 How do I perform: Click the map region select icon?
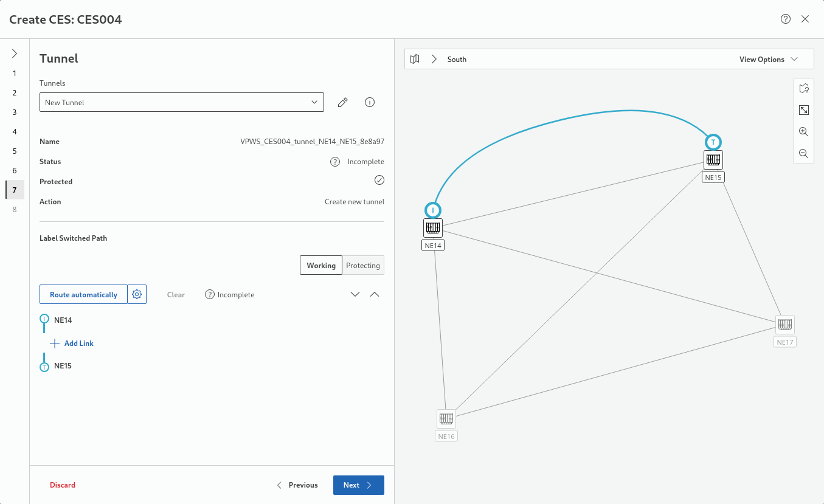point(803,88)
